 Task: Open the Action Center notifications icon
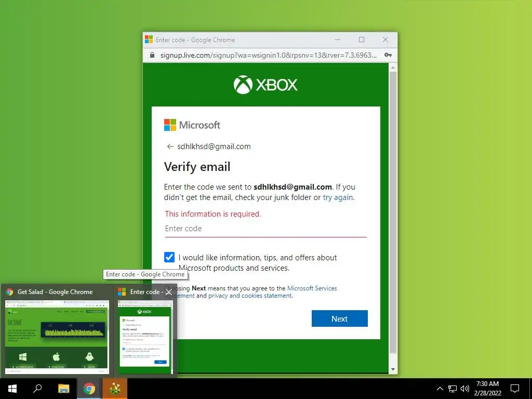tap(515, 389)
